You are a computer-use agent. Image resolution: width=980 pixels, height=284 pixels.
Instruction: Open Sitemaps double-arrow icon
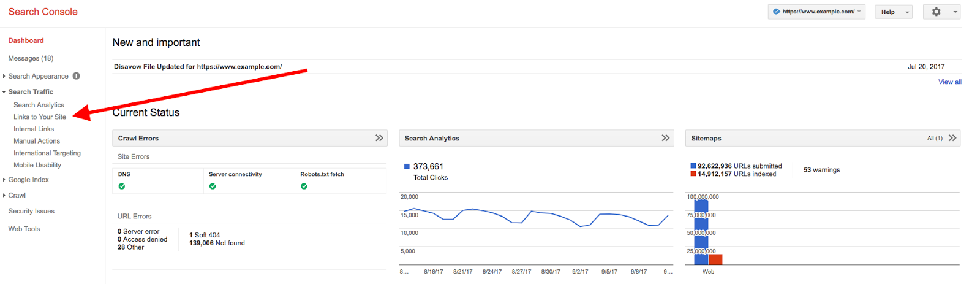click(x=952, y=138)
